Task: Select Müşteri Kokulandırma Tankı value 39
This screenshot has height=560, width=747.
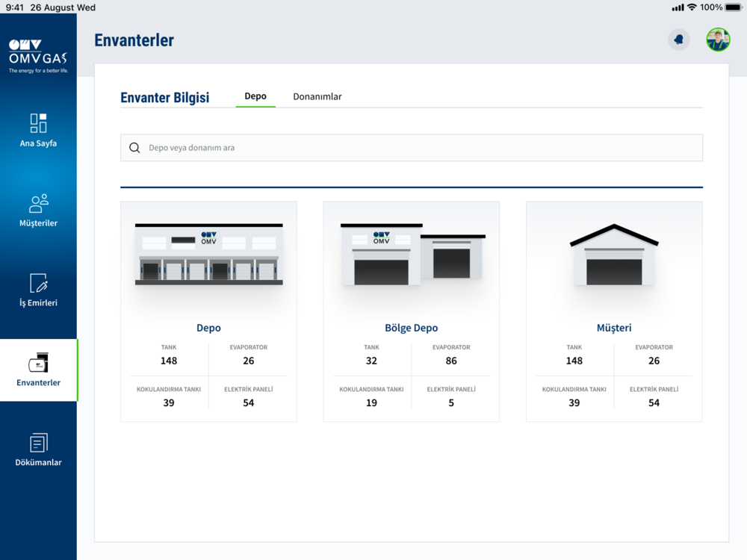Action: click(574, 403)
